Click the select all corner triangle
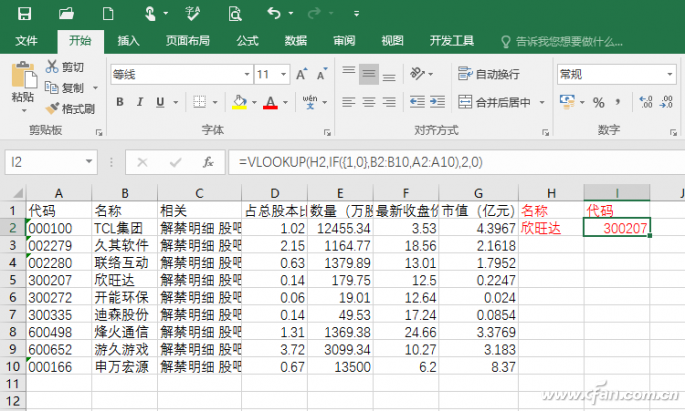685x411 pixels. coord(17,193)
